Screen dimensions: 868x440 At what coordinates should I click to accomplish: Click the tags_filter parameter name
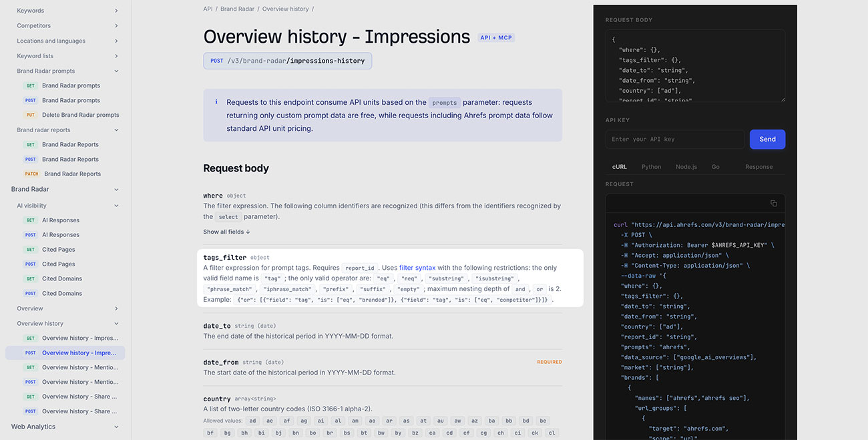225,257
